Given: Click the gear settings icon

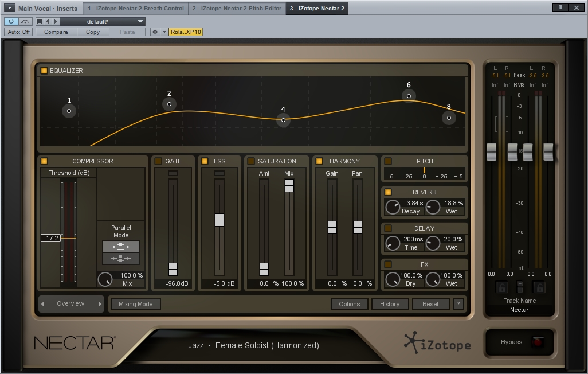Looking at the screenshot, I should (155, 32).
